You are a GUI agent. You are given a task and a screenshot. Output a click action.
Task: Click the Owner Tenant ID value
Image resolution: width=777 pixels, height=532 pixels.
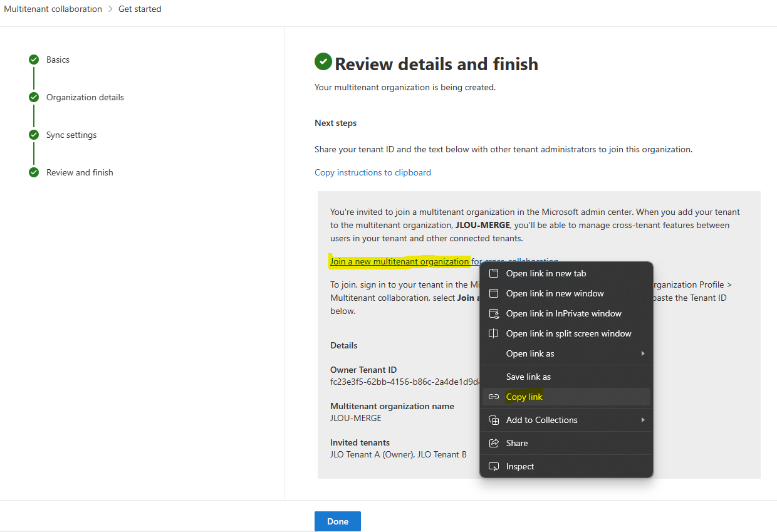pyautogui.click(x=405, y=382)
